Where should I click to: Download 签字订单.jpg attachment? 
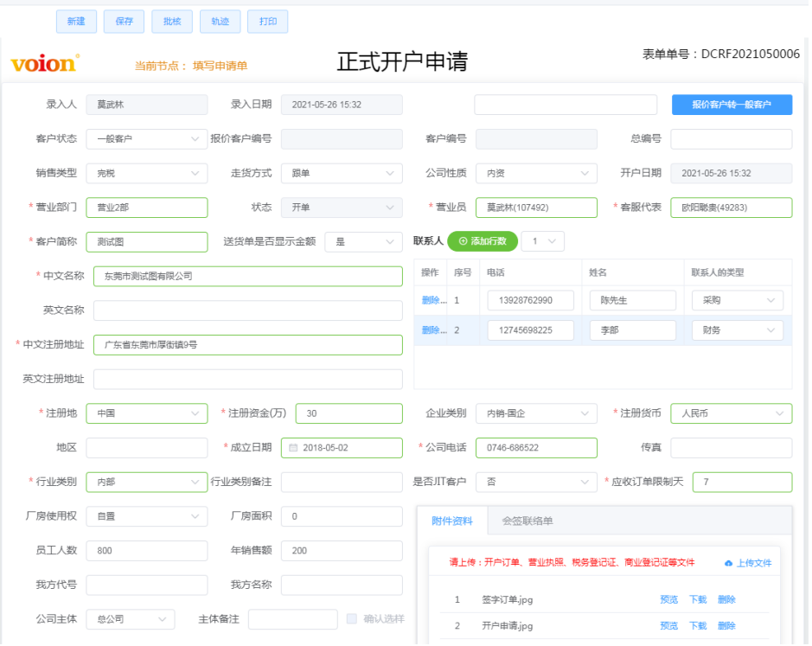[698, 600]
